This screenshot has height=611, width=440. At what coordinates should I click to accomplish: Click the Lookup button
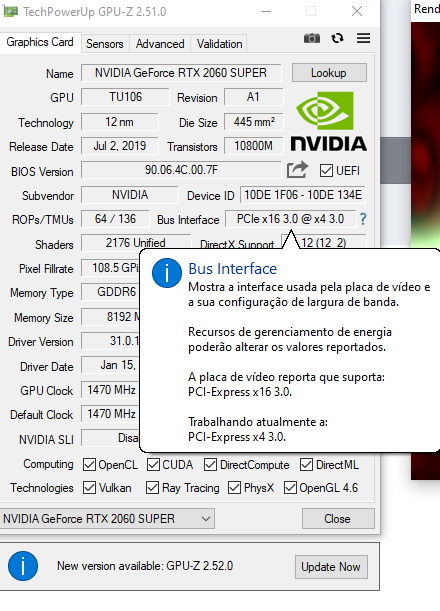click(329, 73)
